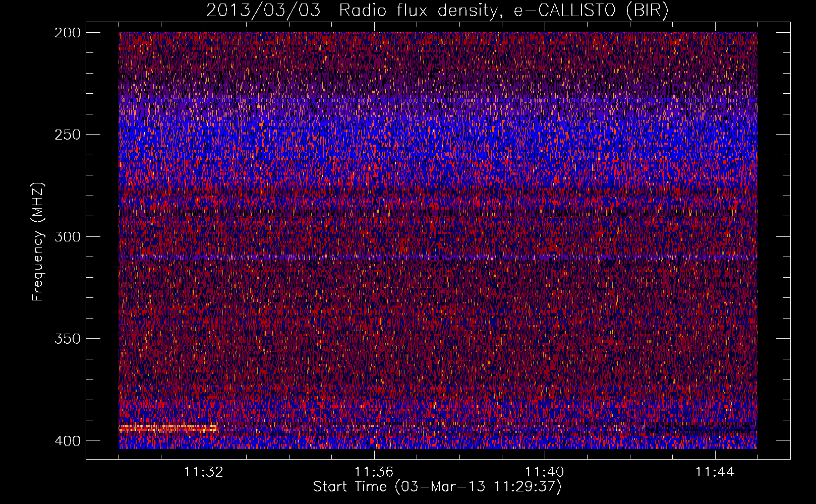Click the 'Start Time (03-Mar-13 11:29:37)' label
Screen dimensions: 816x504
[437, 487]
